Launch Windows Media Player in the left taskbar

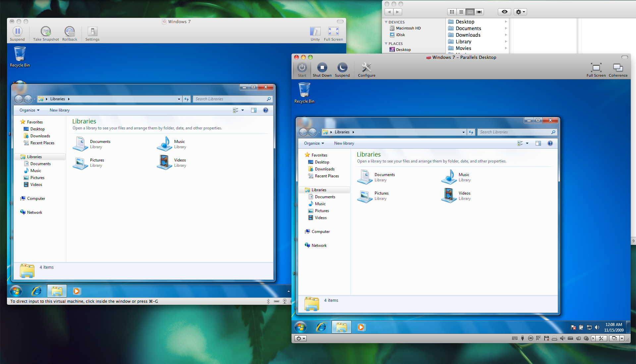[x=77, y=291]
